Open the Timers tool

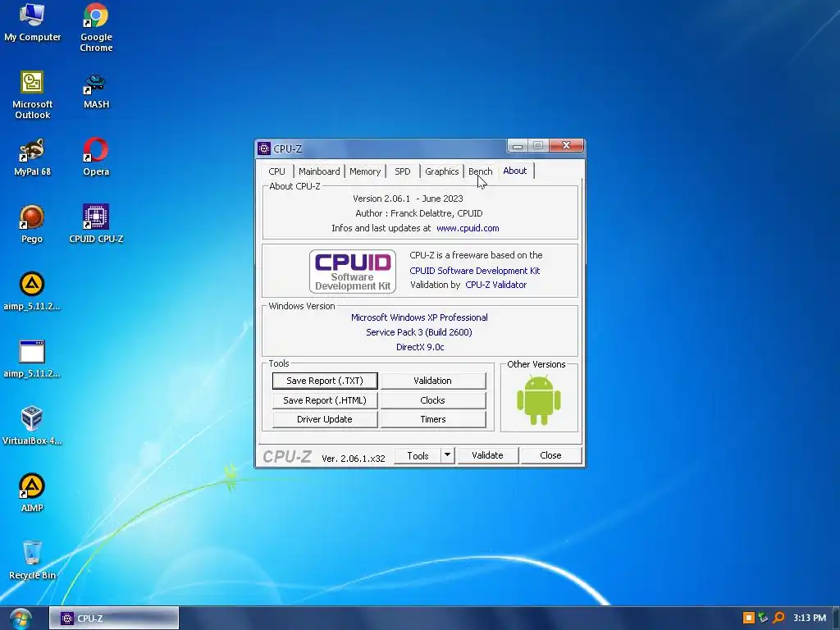tap(433, 419)
